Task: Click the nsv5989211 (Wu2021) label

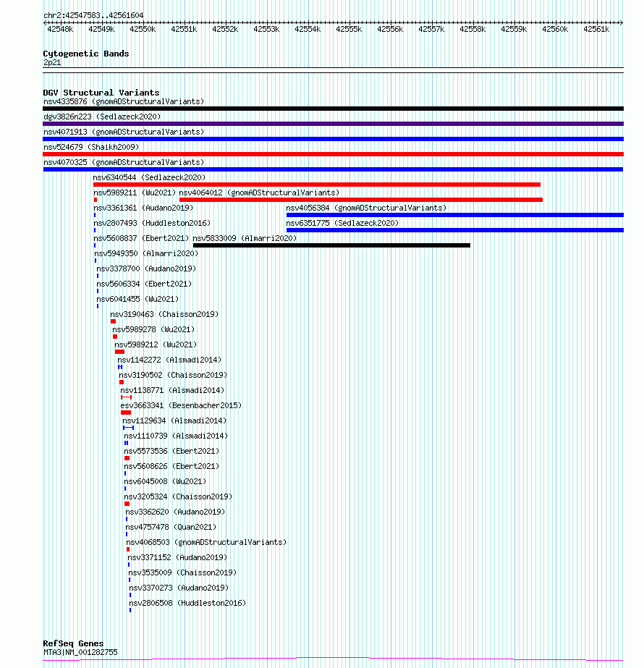Action: coord(135,193)
